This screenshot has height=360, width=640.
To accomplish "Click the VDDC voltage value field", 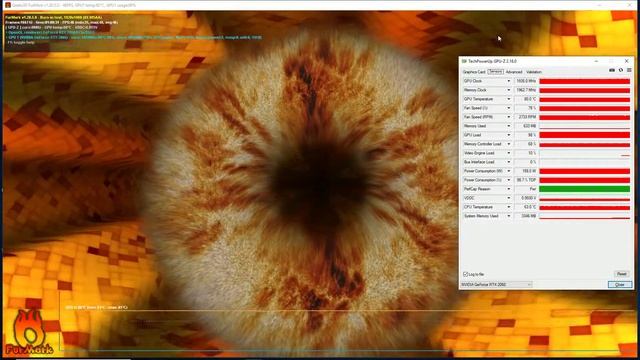I will pyautogui.click(x=526, y=198).
